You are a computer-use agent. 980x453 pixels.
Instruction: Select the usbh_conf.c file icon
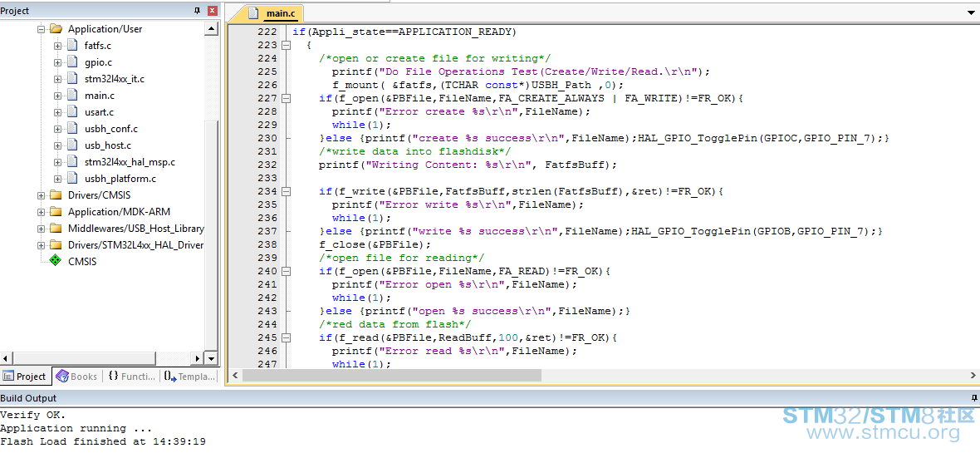click(x=72, y=129)
